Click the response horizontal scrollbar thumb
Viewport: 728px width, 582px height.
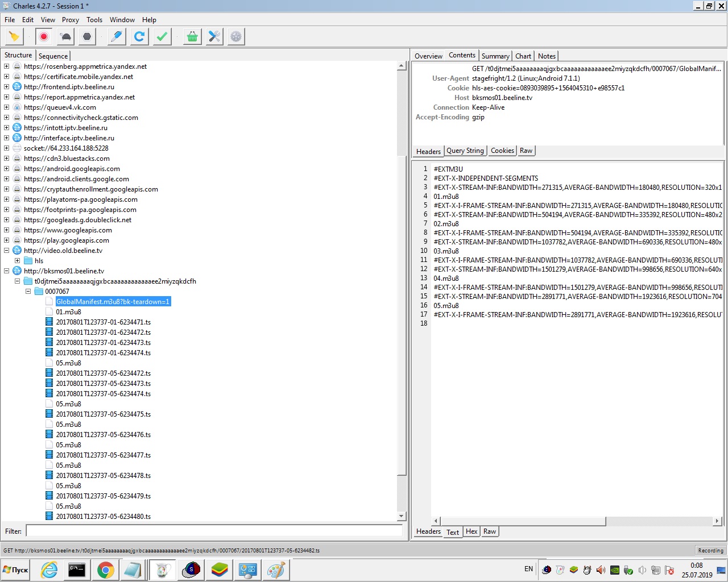tap(523, 521)
